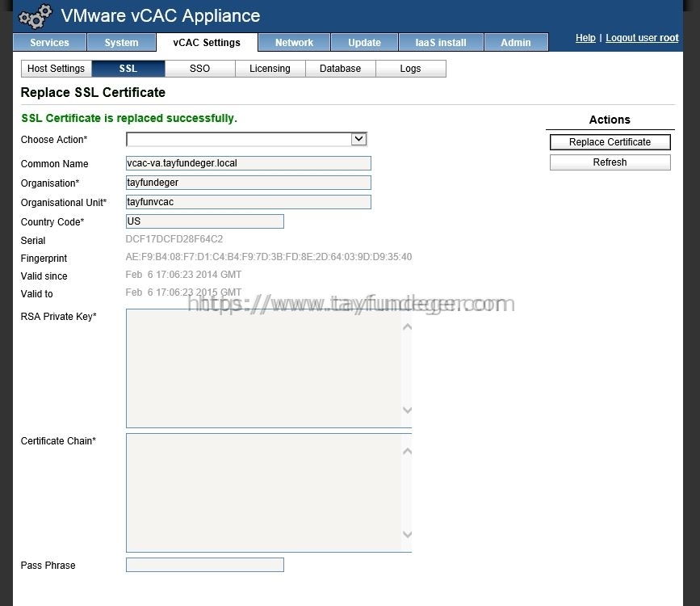The width and height of the screenshot is (700, 606).
Task: Click the SSL Certificate replaced successfully message
Action: pos(129,118)
